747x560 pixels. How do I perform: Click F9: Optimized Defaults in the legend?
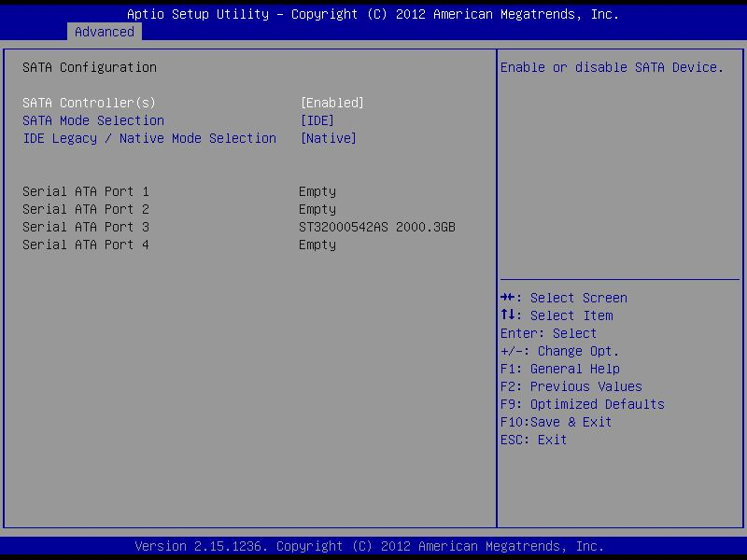point(583,404)
